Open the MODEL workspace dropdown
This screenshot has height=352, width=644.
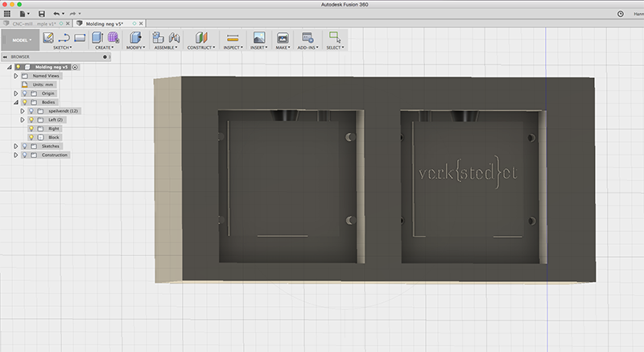pos(21,39)
